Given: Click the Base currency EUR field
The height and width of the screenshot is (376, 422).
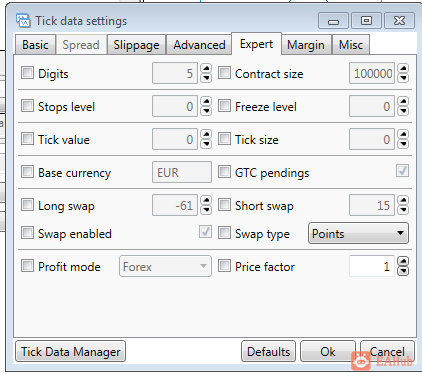Looking at the screenshot, I should (182, 172).
